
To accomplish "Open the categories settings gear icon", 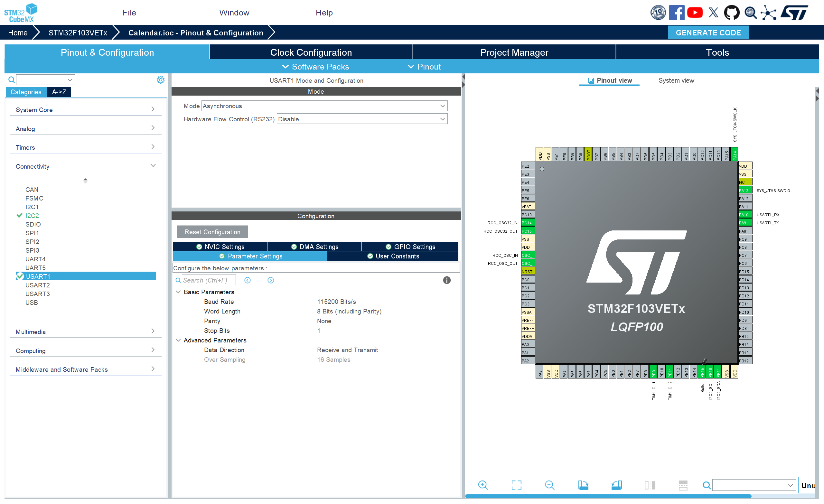I will tap(161, 79).
